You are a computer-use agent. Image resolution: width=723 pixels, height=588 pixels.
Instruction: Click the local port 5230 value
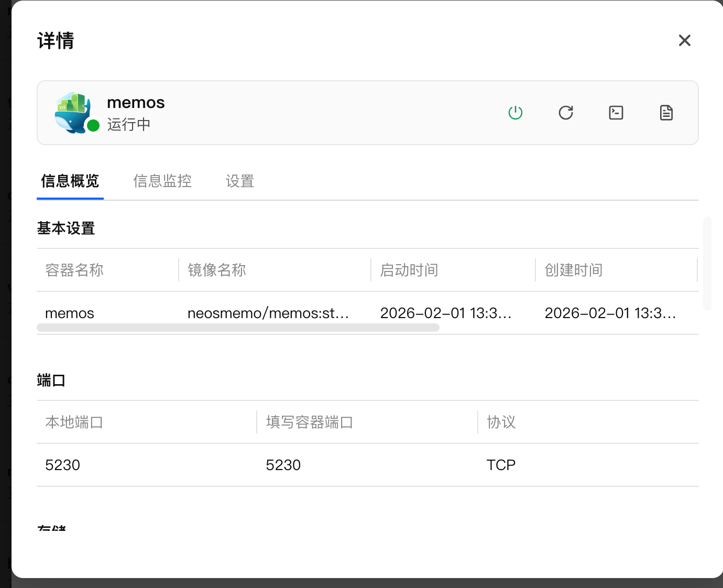[63, 465]
